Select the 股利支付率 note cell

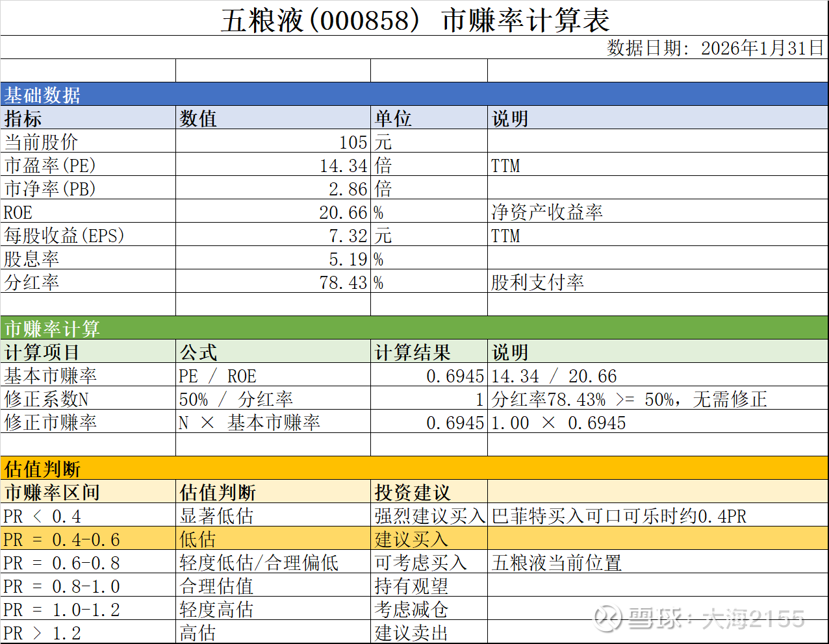click(658, 281)
